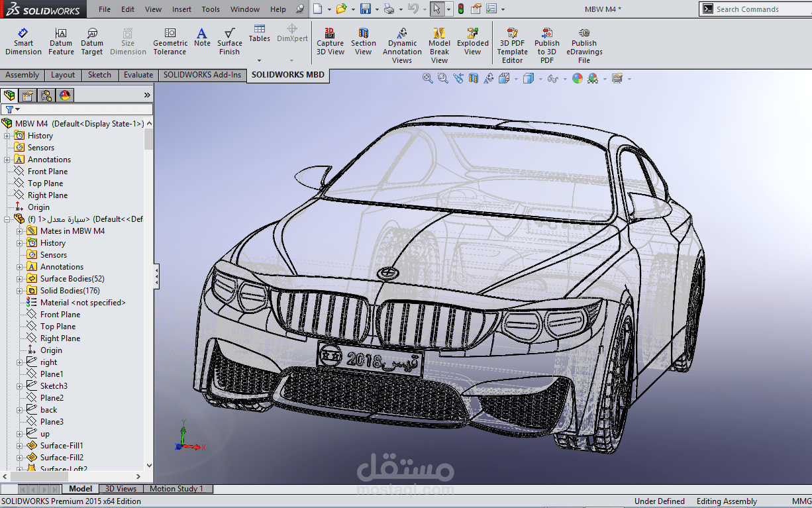This screenshot has width=812, height=508.
Task: Click the Edit Appearance icon
Action: pyautogui.click(x=578, y=78)
